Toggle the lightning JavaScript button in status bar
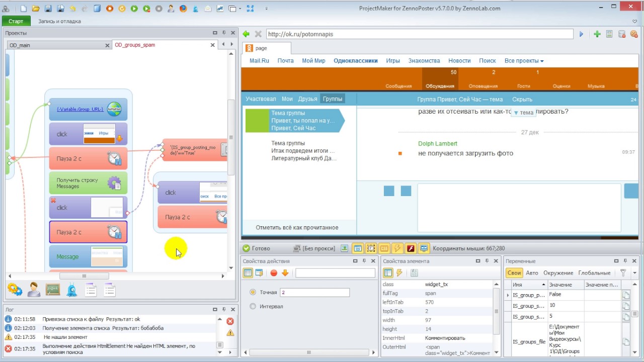Viewport: 644px width, 362px height. (x=397, y=248)
